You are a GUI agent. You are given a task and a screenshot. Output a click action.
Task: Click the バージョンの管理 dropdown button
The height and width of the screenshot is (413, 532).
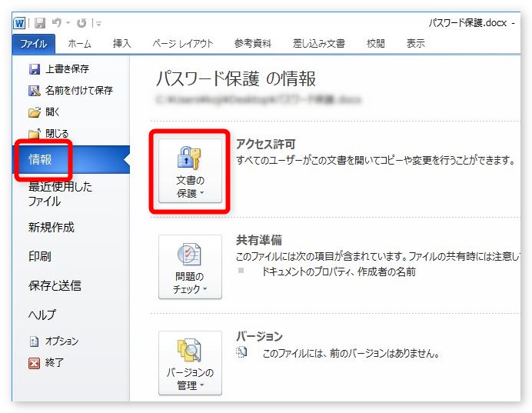(191, 363)
